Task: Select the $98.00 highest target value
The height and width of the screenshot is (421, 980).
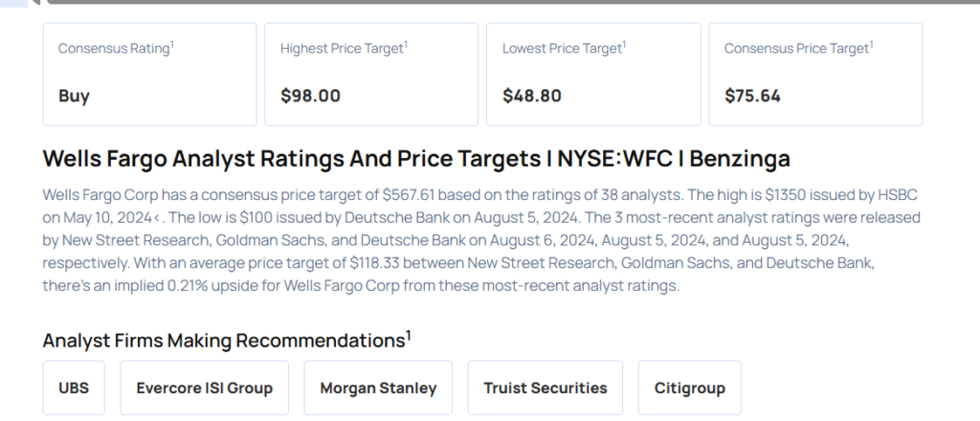Action: coord(310,96)
